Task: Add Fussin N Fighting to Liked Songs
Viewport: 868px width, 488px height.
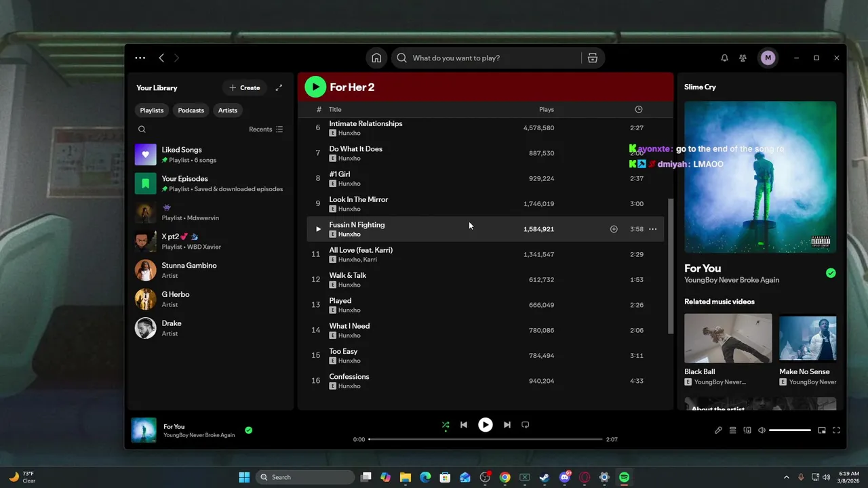Action: point(614,229)
